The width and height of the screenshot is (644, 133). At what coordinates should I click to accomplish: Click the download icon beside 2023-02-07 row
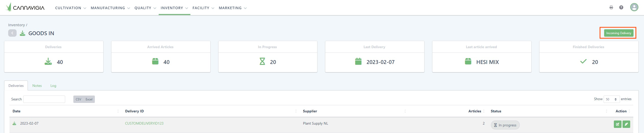click(15, 124)
